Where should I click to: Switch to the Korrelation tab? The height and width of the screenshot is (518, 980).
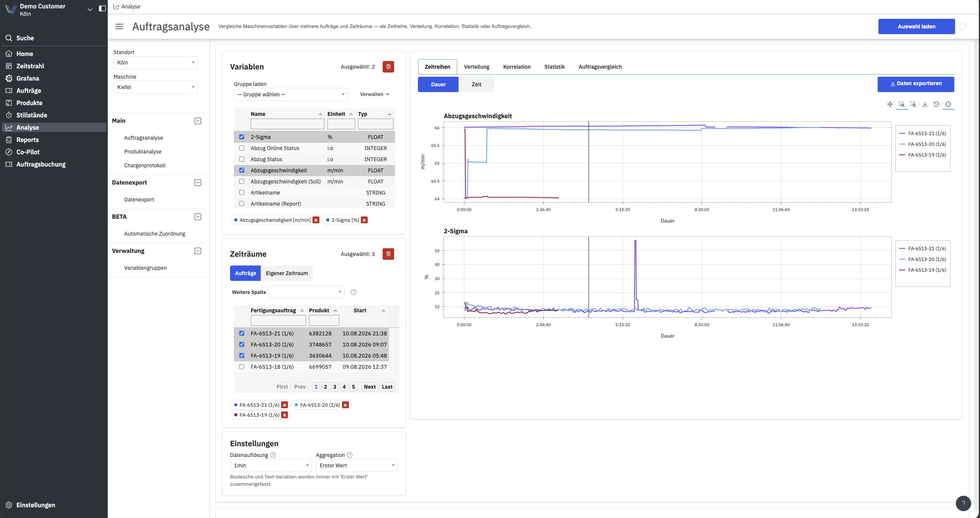[517, 67]
